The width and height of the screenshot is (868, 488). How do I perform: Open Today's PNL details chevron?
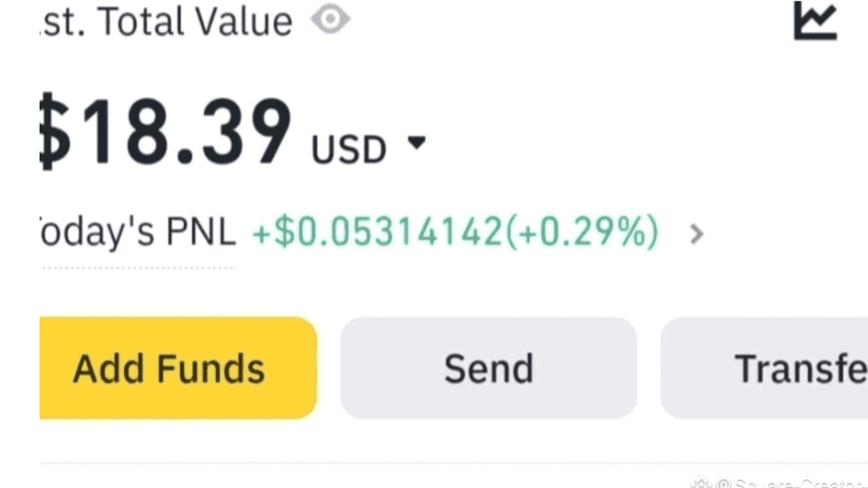(697, 234)
